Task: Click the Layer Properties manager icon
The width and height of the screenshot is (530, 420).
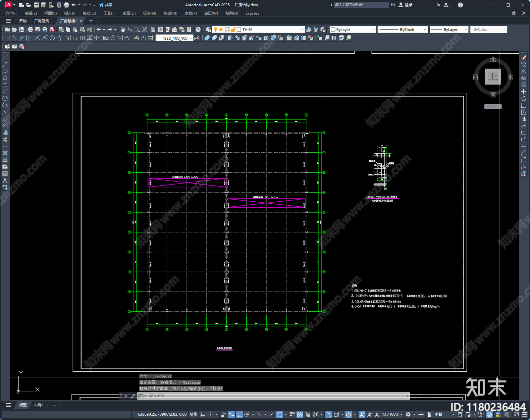Action: [x=208, y=29]
